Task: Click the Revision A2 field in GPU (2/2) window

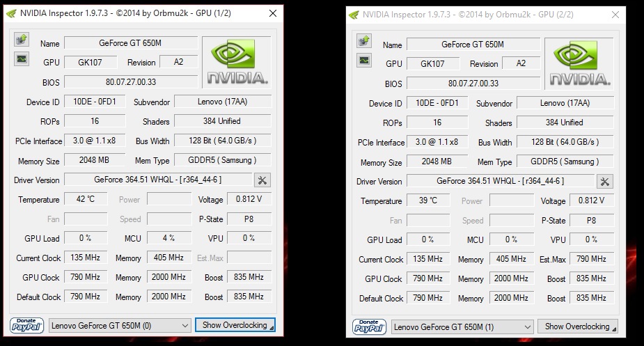Action: click(521, 63)
